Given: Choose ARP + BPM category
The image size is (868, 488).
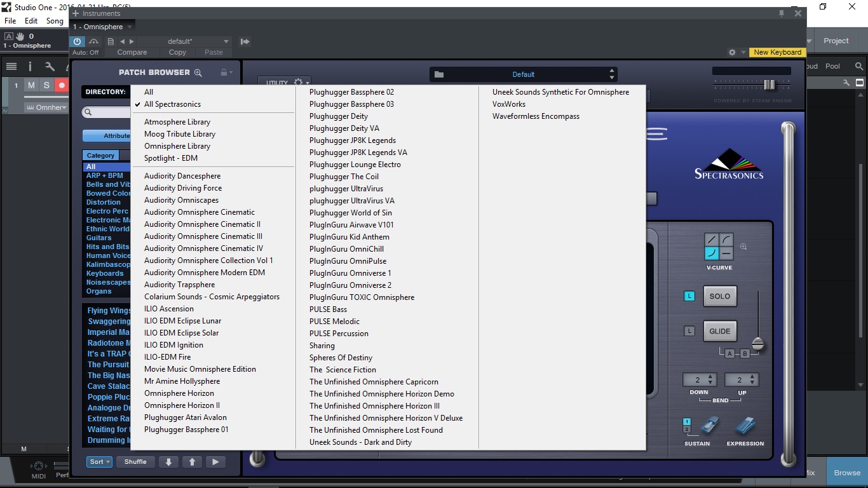Looking at the screenshot, I should click(105, 175).
